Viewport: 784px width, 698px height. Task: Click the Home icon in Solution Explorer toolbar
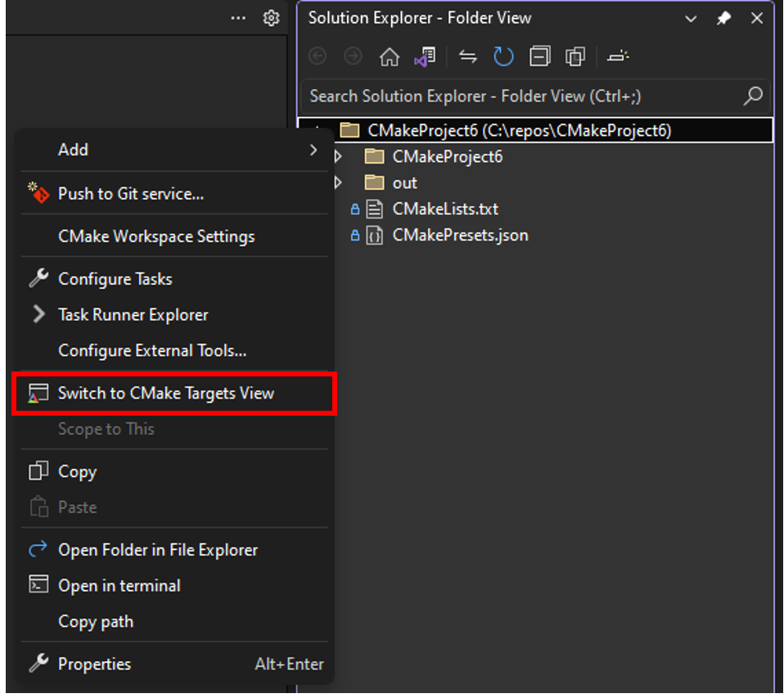[x=390, y=56]
